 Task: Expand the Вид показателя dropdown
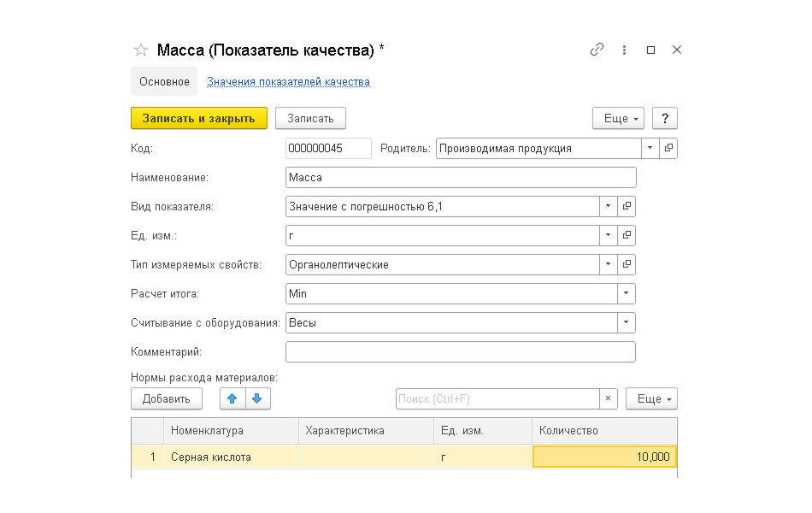point(608,206)
